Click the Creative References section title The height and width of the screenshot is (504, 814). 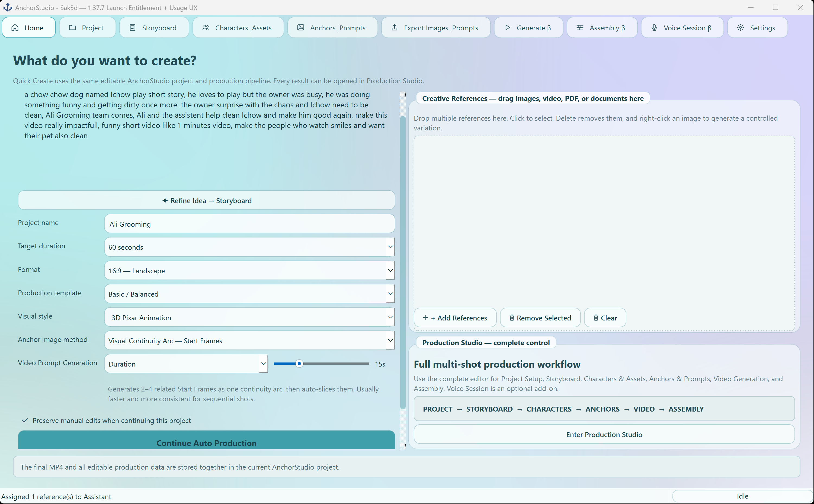(533, 98)
